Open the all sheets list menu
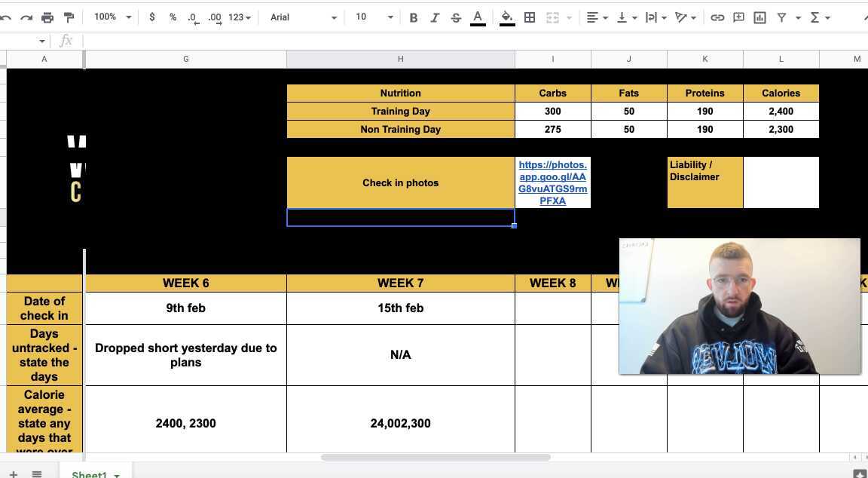 36,474
